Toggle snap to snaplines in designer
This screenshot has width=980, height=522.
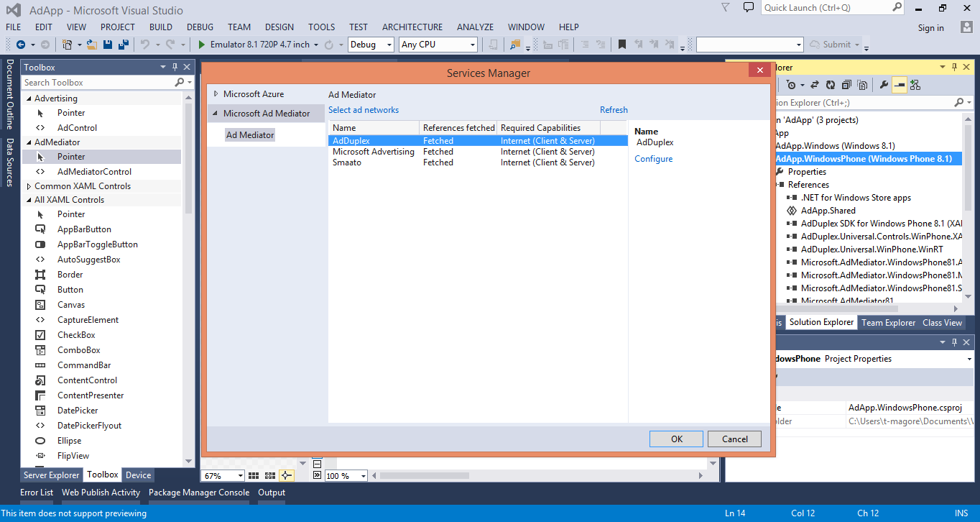(287, 476)
